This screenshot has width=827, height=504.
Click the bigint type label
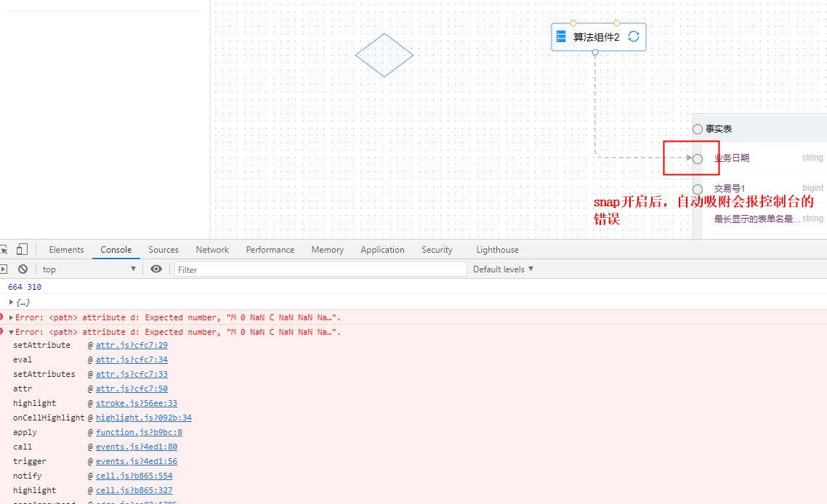coord(812,188)
